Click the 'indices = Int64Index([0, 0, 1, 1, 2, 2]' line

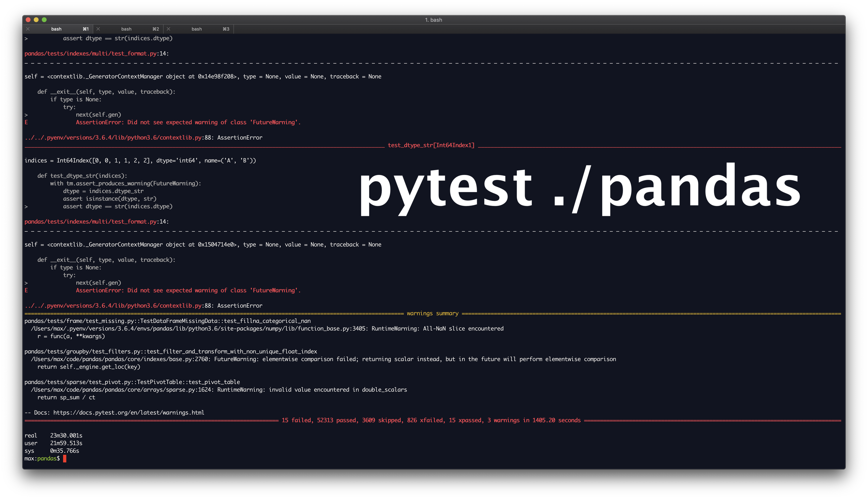(x=140, y=161)
